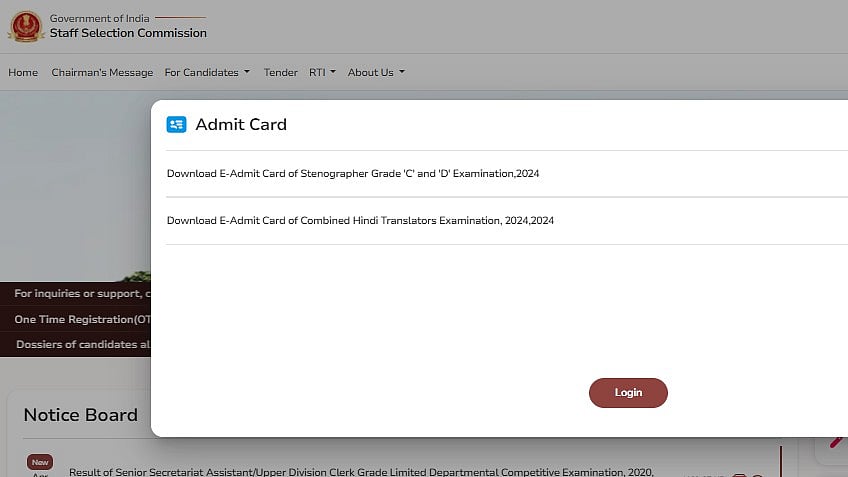
Task: Click the Login button
Action: click(x=628, y=393)
